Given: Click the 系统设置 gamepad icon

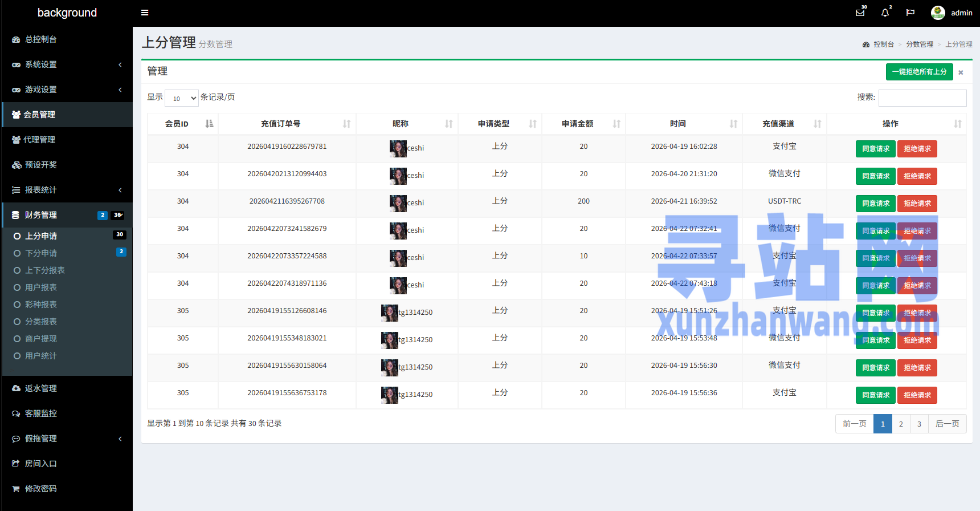Looking at the screenshot, I should (16, 64).
